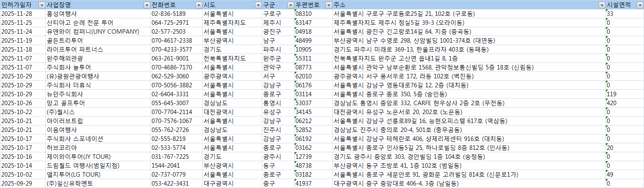Select the 대전광역시 cell in 시도 column
The width and height of the screenshot is (644, 188).
(x=232, y=112)
